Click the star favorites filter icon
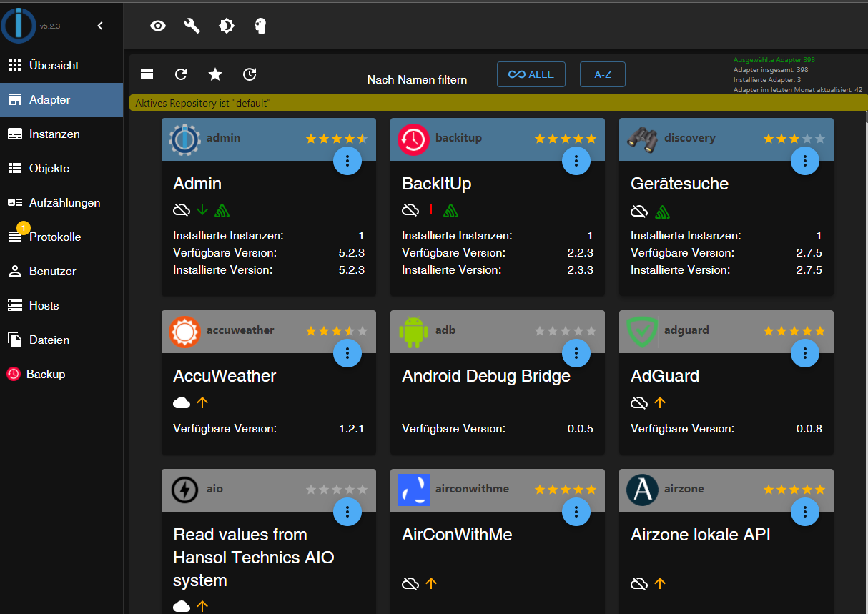 215,74
